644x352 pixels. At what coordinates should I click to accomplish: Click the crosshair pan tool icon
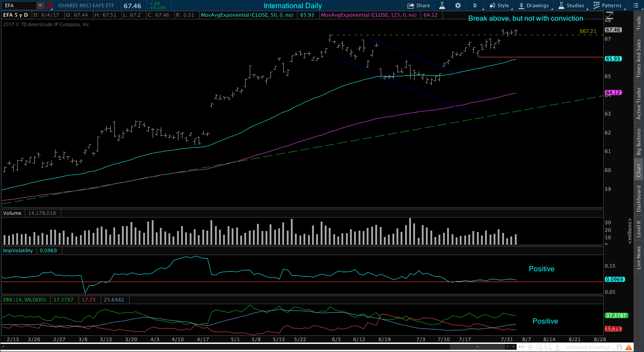click(x=530, y=347)
